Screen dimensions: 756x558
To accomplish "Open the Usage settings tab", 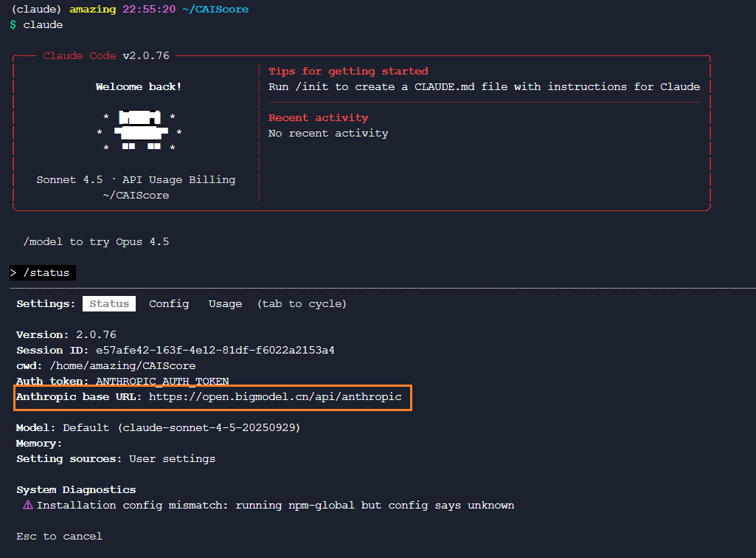I will [225, 303].
